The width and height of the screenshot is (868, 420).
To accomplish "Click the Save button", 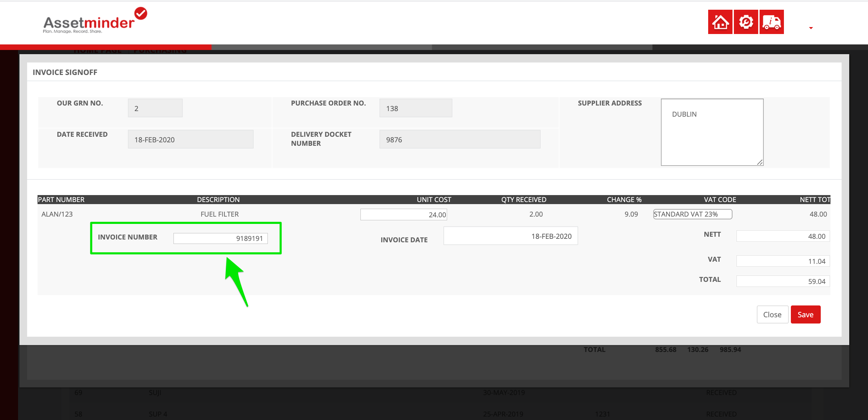I will tap(805, 314).
